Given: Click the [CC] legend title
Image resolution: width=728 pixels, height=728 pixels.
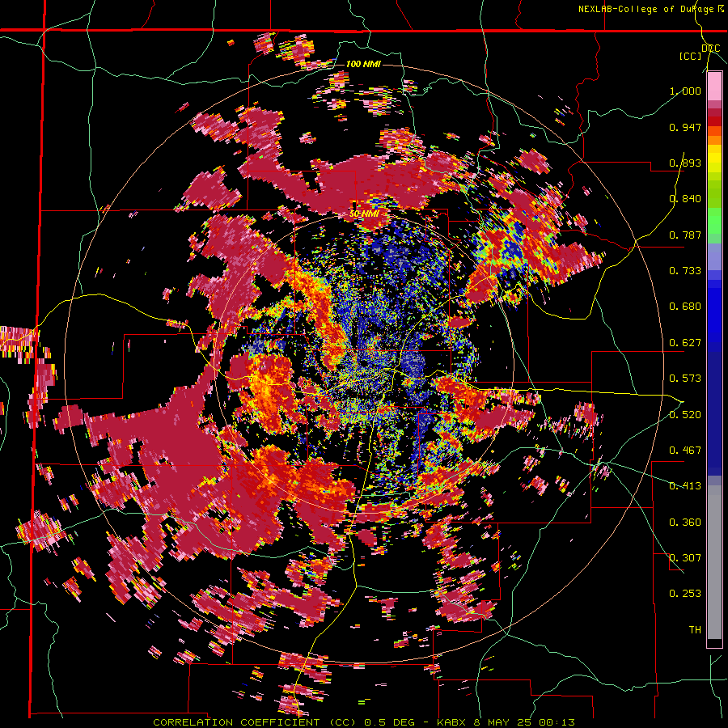Looking at the screenshot, I should (691, 56).
